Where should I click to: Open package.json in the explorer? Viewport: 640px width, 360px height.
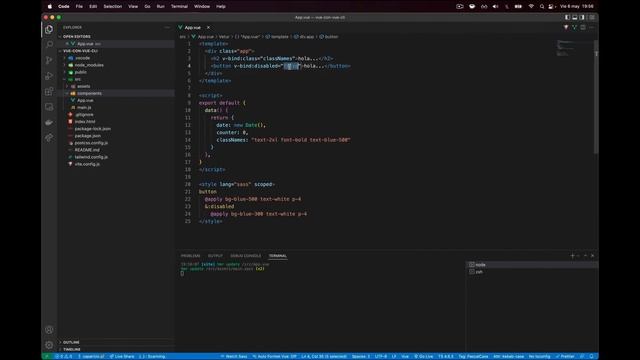click(x=87, y=136)
